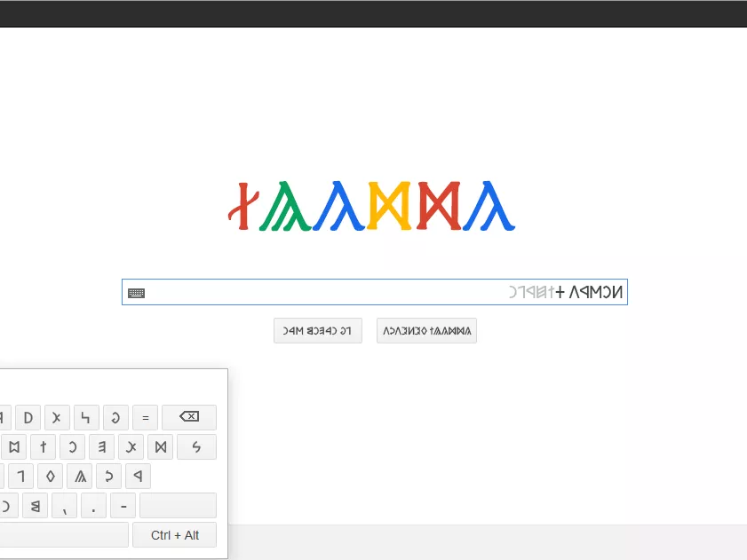Image resolution: width=747 pixels, height=560 pixels.
Task: Tap the S-shaped lightning glyph key
Action: [197, 446]
